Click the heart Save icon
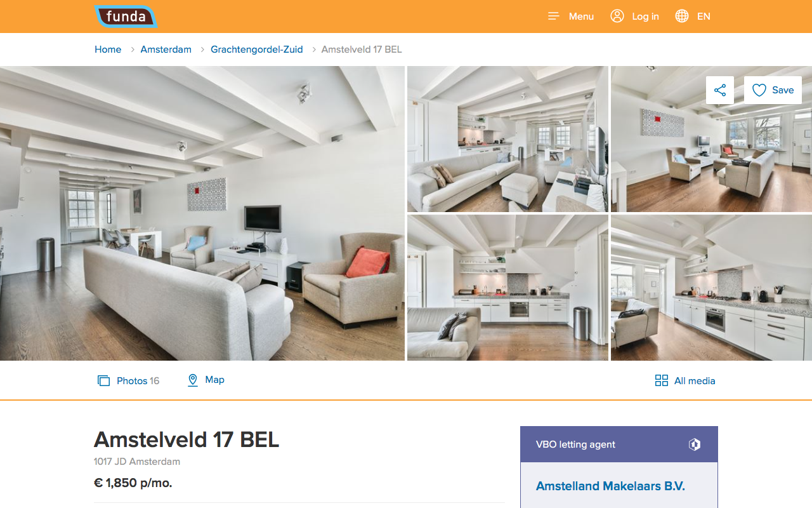This screenshot has width=812, height=508. (759, 90)
